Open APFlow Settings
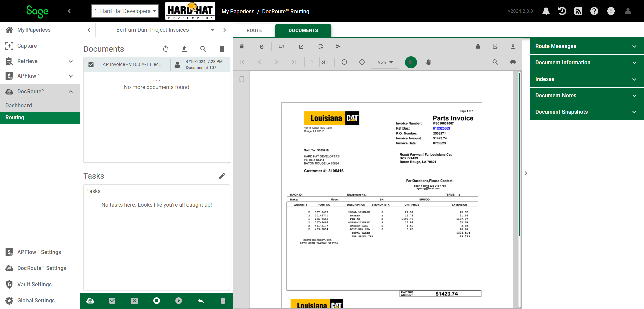644x309 pixels. coord(40,252)
